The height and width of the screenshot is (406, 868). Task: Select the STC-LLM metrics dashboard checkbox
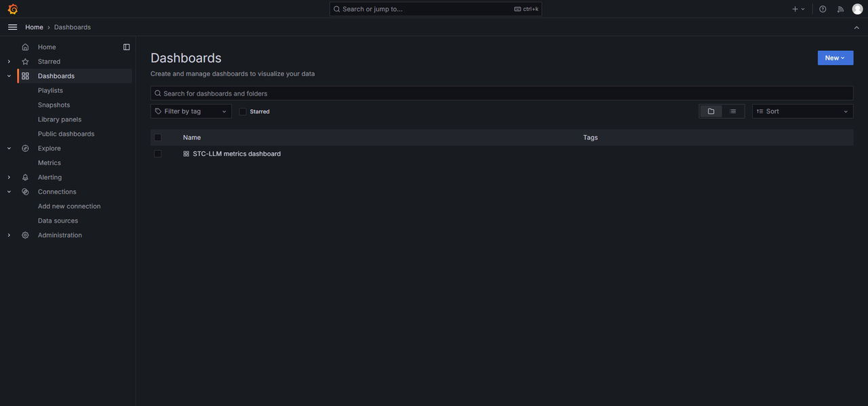[158, 154]
